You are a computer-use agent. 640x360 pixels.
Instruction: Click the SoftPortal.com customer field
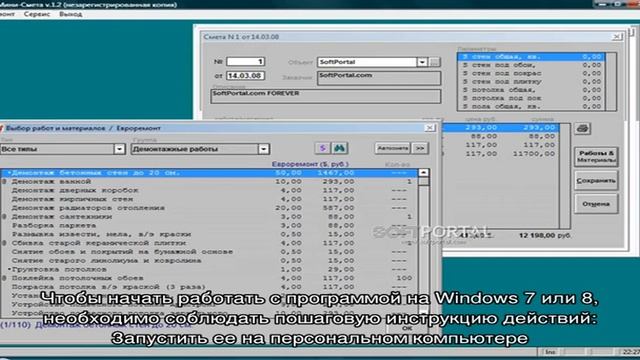pos(379,78)
